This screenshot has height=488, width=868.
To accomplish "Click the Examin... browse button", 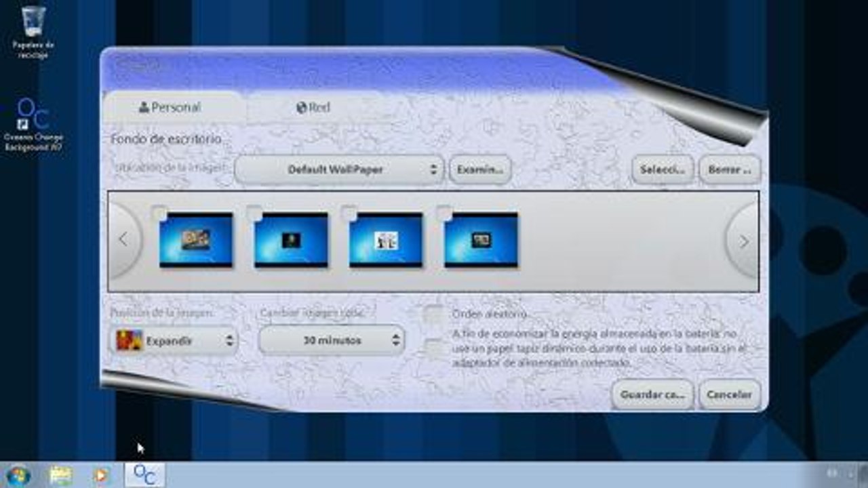I will [x=480, y=169].
